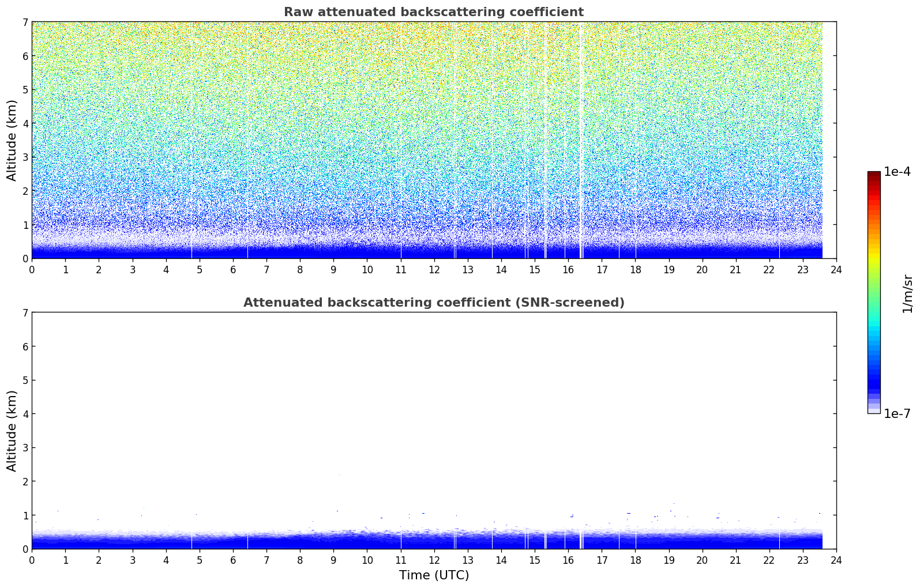The image size is (920, 588).
Task: Pick the dark red top of colorbar
Action: tap(874, 175)
